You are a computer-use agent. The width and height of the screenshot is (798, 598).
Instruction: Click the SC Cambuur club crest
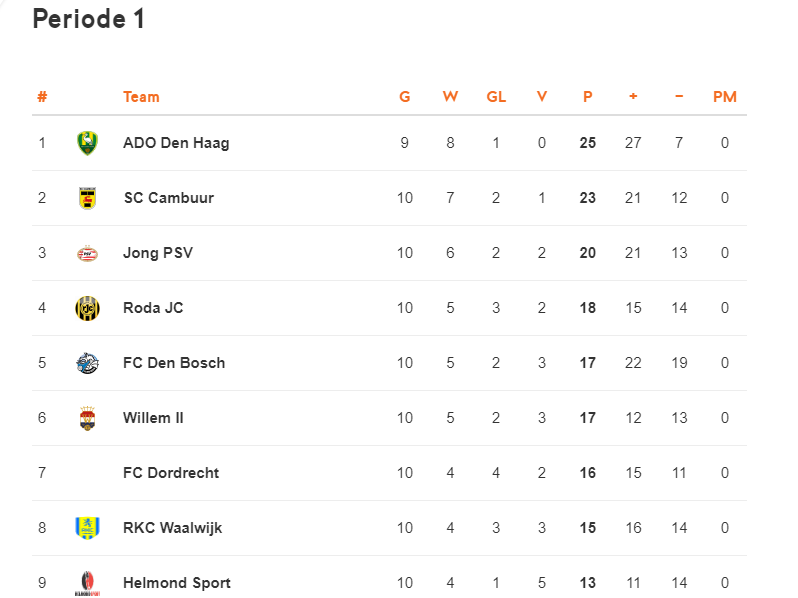pyautogui.click(x=87, y=198)
